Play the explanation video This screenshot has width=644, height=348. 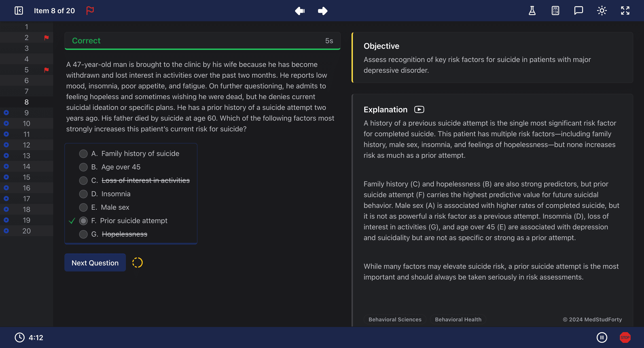[419, 110]
